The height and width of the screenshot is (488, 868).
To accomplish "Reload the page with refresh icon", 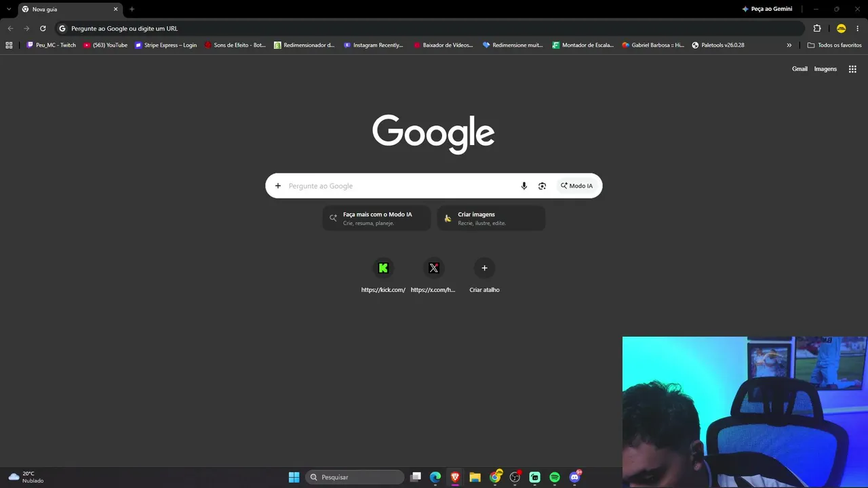I will click(x=43, y=28).
